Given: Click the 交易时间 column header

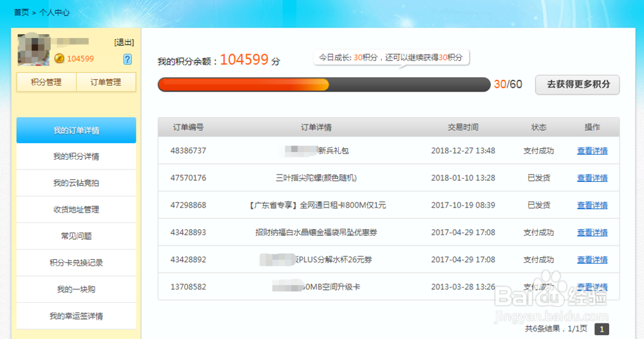Looking at the screenshot, I should tap(463, 128).
